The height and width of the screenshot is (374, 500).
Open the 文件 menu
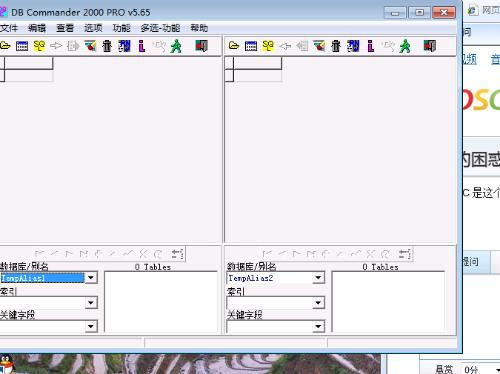9,28
